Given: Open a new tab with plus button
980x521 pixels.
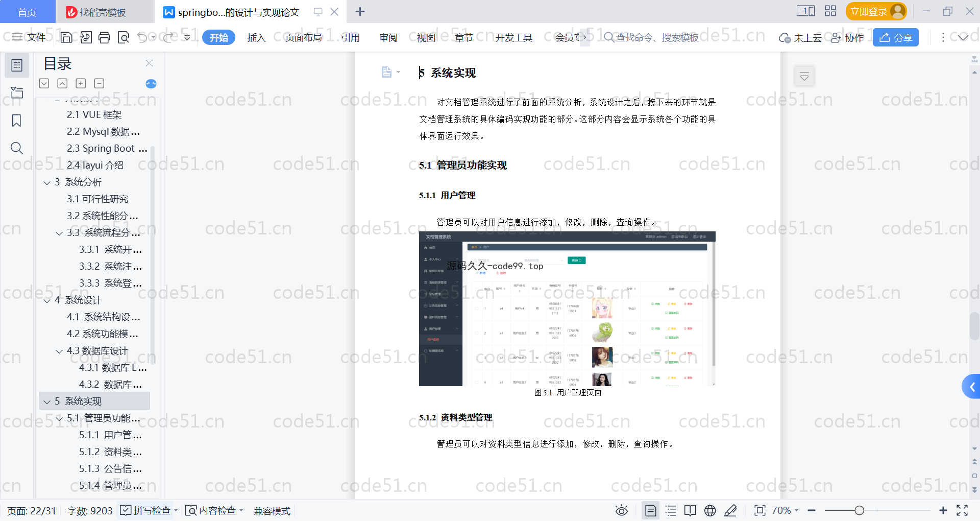Looking at the screenshot, I should point(360,12).
